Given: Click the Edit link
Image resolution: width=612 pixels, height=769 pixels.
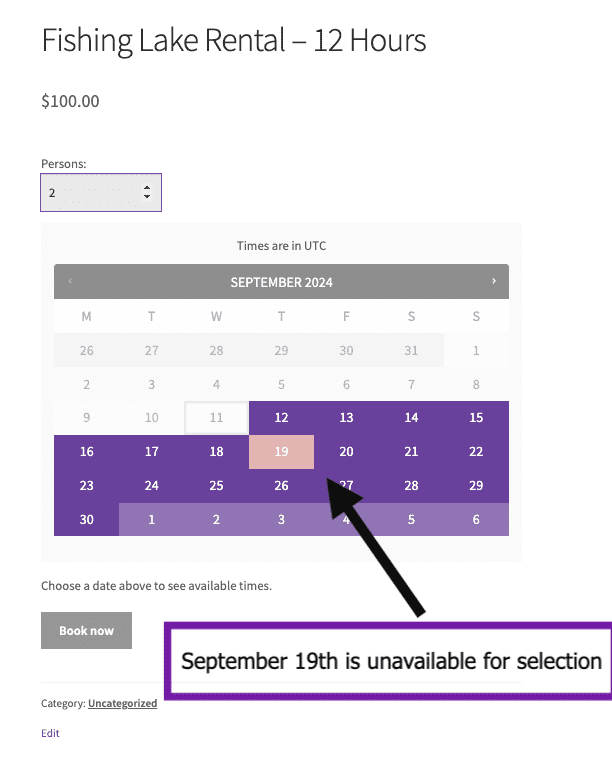Looking at the screenshot, I should coord(50,733).
